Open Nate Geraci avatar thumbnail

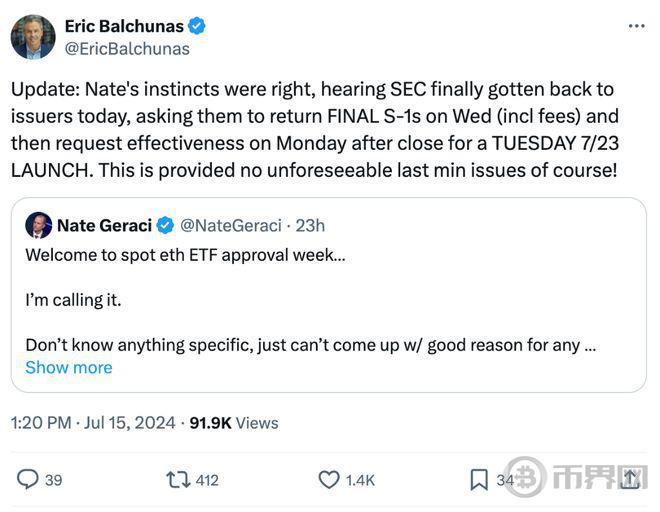tap(39, 225)
